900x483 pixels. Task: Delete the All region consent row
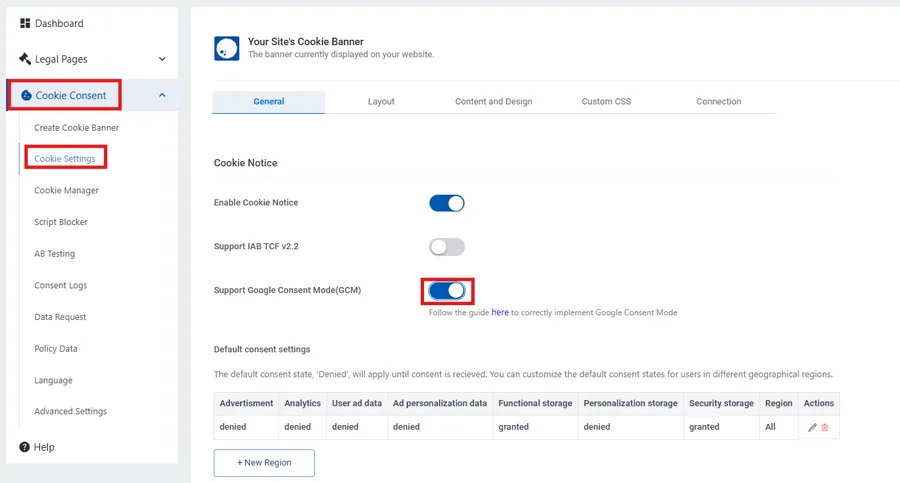click(825, 427)
